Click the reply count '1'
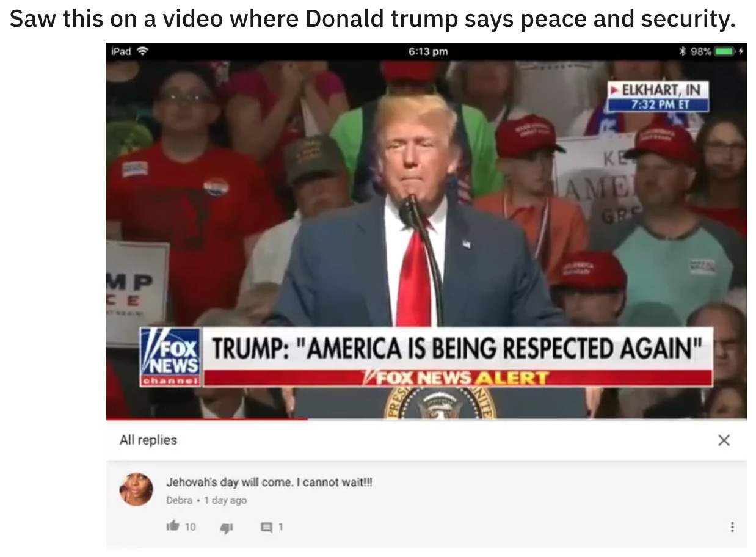The width and height of the screenshot is (756, 557). click(280, 526)
